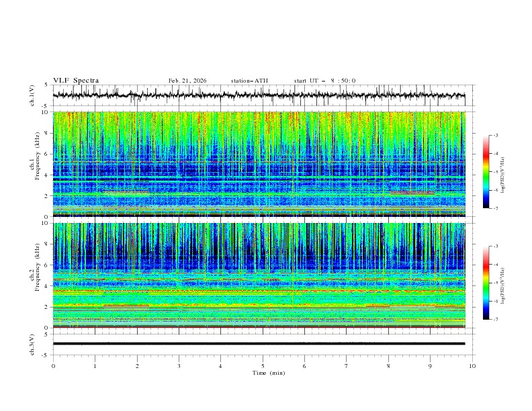Click the ch.1 voltage waveform trace
The height and width of the screenshot is (411, 532).
pyautogui.click(x=259, y=95)
